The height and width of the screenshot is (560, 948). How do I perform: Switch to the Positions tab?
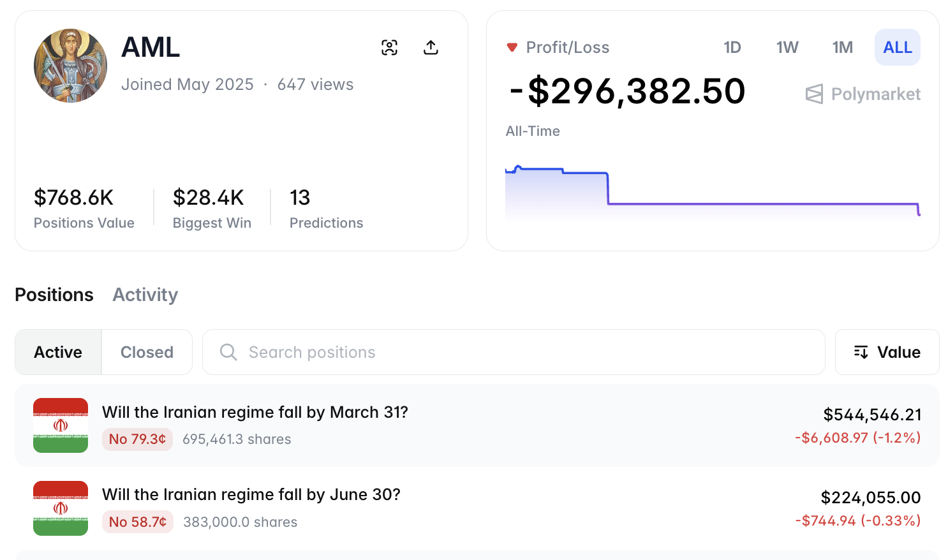(54, 295)
